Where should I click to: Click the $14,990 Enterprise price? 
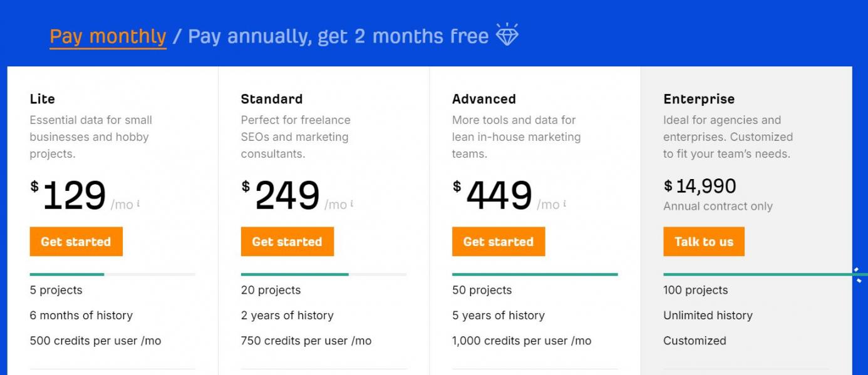coord(700,186)
